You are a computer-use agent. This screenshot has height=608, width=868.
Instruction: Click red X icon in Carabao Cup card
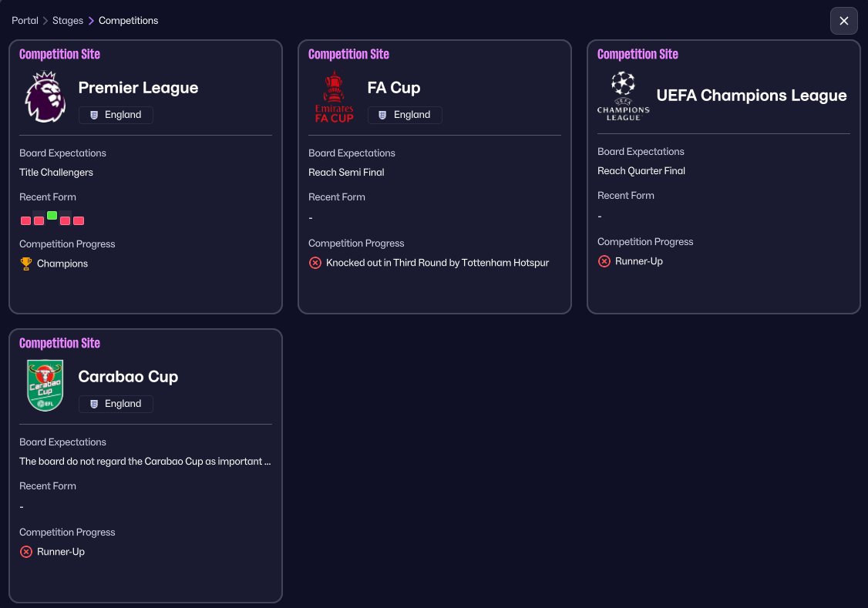26,552
